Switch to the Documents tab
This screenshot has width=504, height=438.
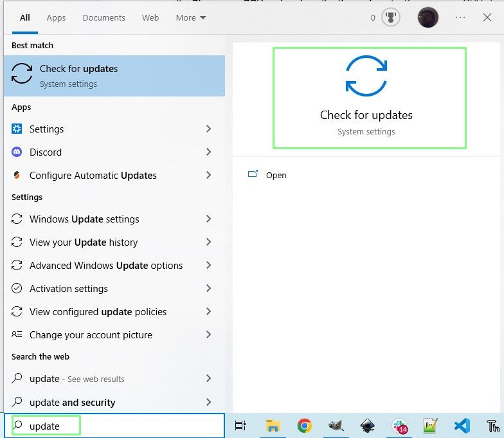point(104,18)
